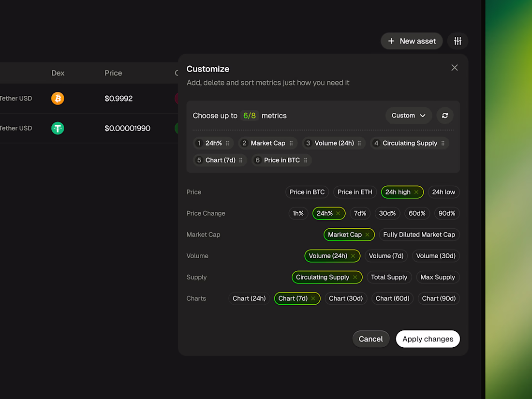Viewport: 532px width, 399px height.
Task: Click the Bitcoin icon in the Dex column
Action: (x=58, y=99)
